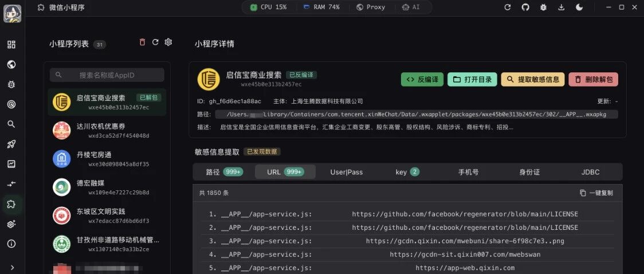Image resolution: width=644 pixels, height=274 pixels.
Task: Click the 反编译 decompile button
Action: point(422,80)
